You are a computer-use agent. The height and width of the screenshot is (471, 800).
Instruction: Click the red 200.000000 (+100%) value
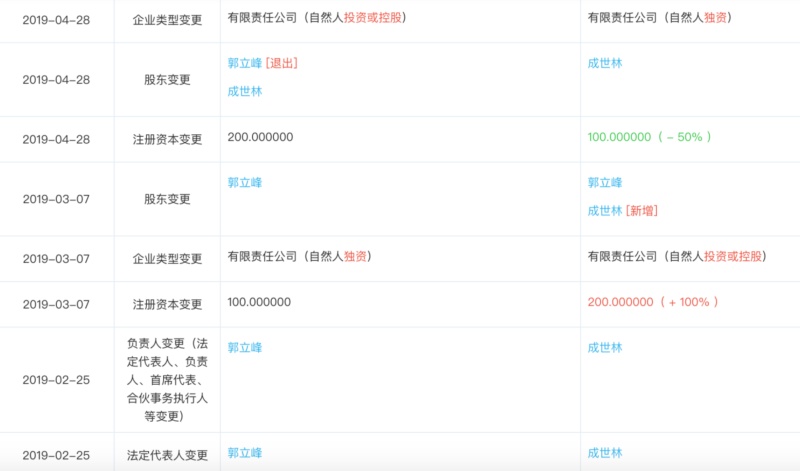pos(652,302)
